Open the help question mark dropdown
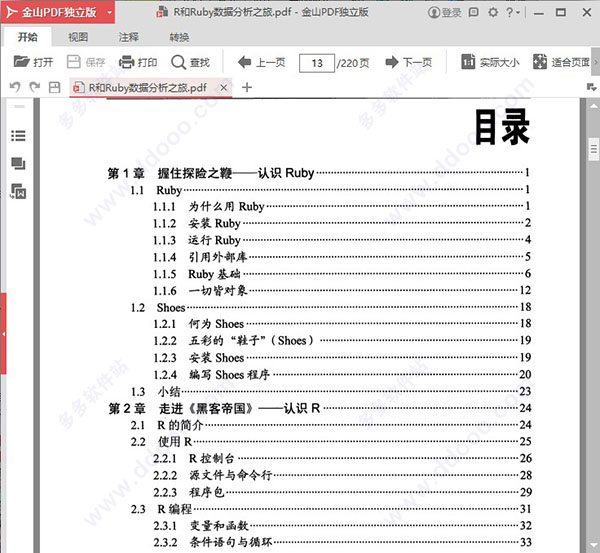This screenshot has height=553, width=600. point(512,12)
